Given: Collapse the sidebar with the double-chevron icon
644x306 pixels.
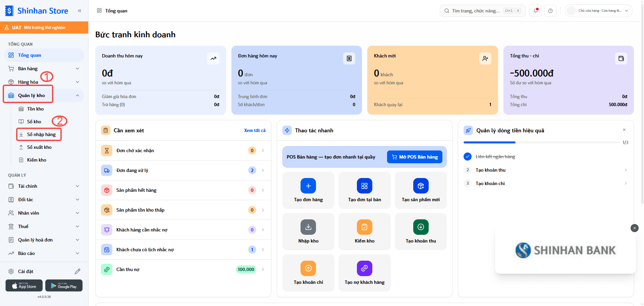Looking at the screenshot, I should pos(79,11).
